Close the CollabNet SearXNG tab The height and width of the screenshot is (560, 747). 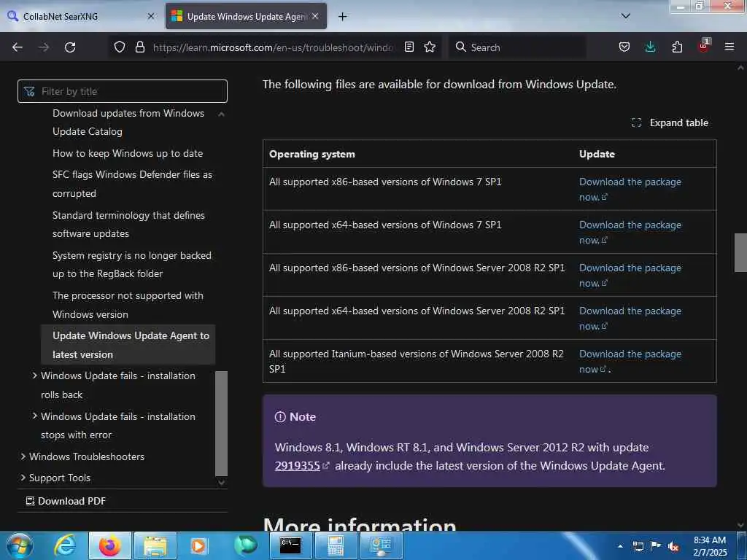pyautogui.click(x=151, y=16)
